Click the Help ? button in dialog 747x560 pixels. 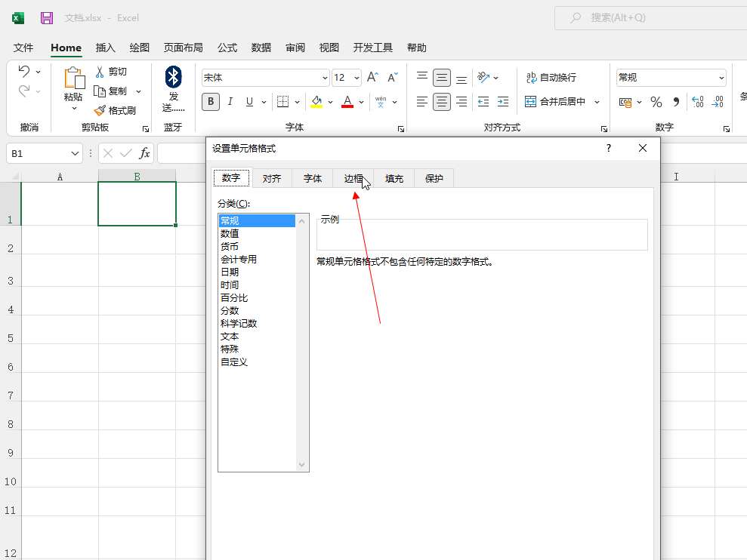coord(608,148)
